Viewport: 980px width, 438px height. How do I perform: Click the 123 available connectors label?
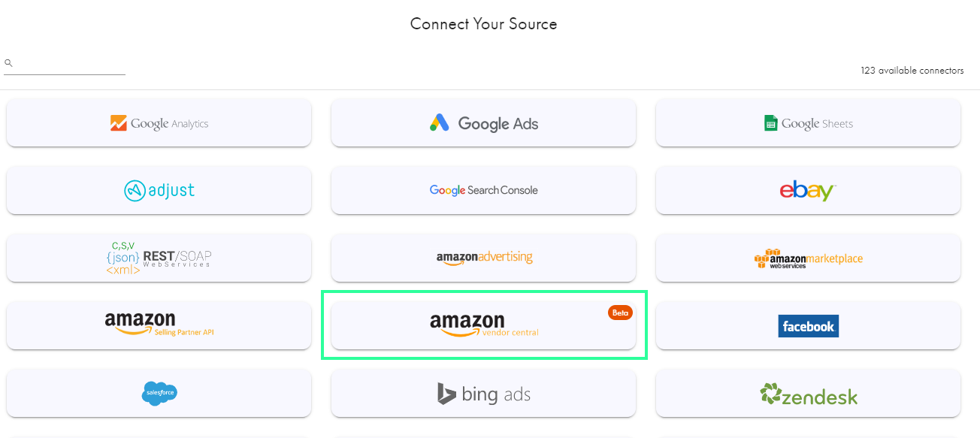tap(912, 71)
